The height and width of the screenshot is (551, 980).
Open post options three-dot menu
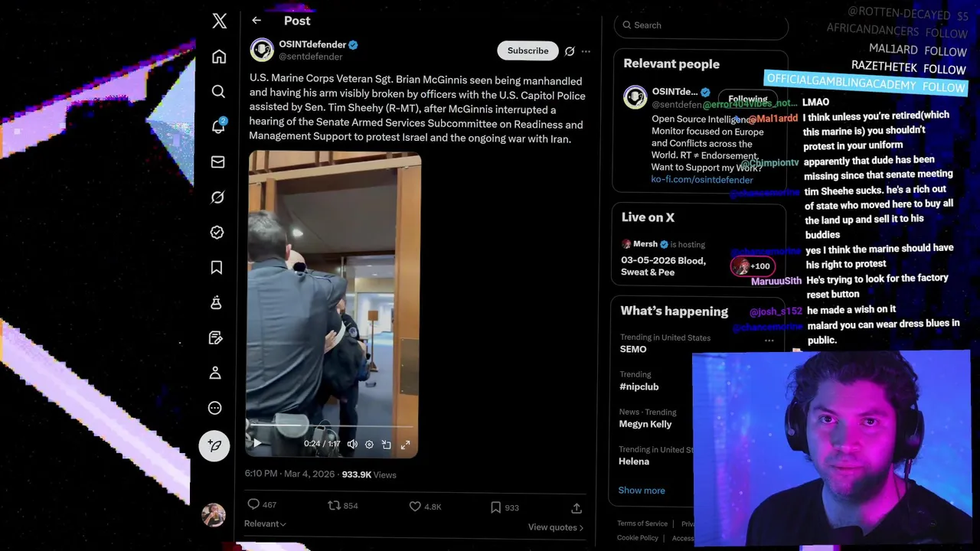tap(586, 51)
